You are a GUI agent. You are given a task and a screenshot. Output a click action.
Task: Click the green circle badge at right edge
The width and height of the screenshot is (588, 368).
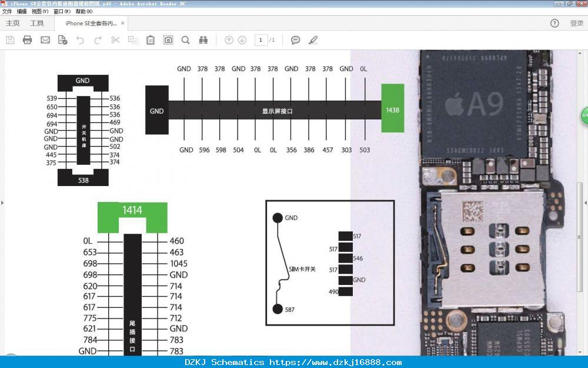[584, 115]
